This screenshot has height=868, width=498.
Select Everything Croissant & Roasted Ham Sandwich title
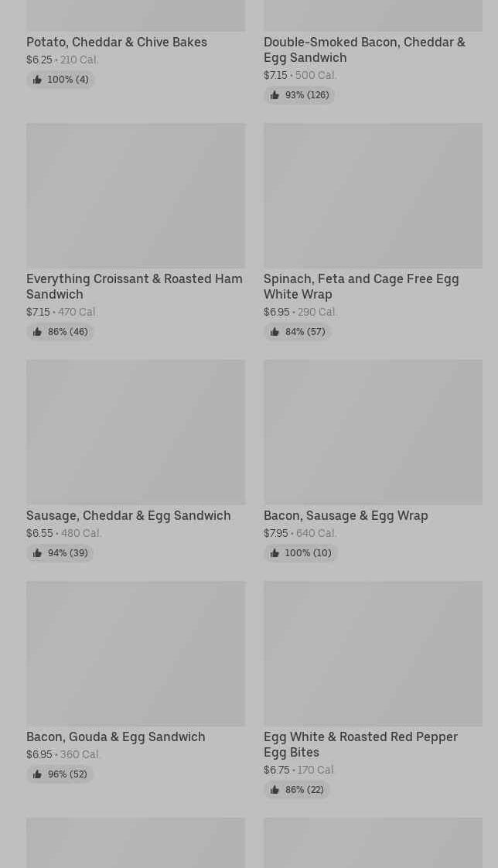click(x=135, y=286)
